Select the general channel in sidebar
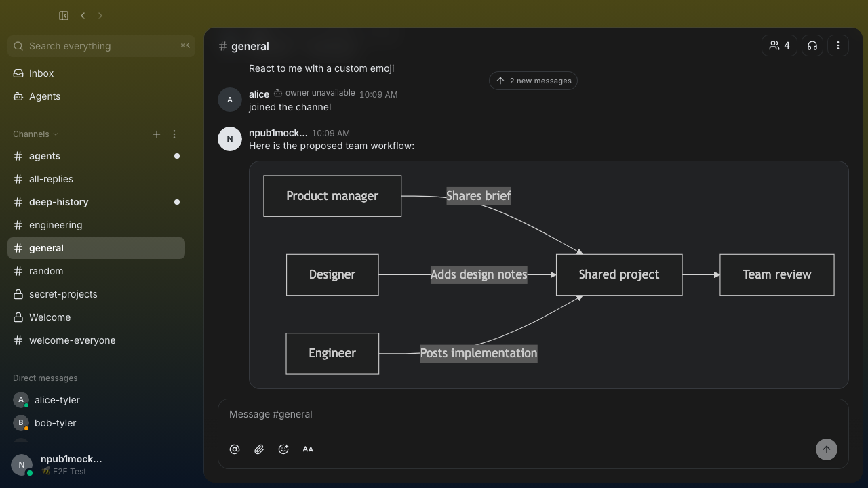This screenshot has width=868, height=488. click(96, 248)
